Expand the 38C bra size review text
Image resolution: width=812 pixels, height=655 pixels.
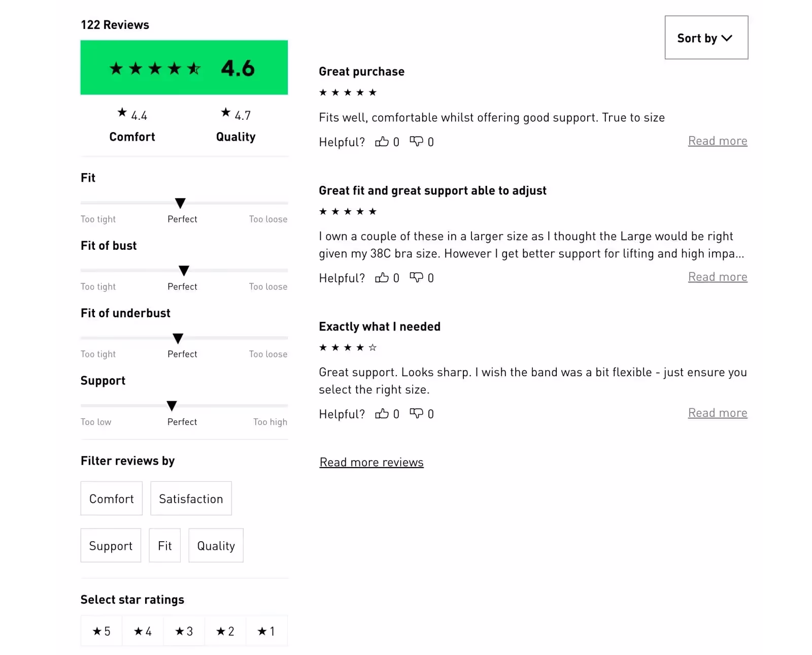pyautogui.click(x=718, y=277)
